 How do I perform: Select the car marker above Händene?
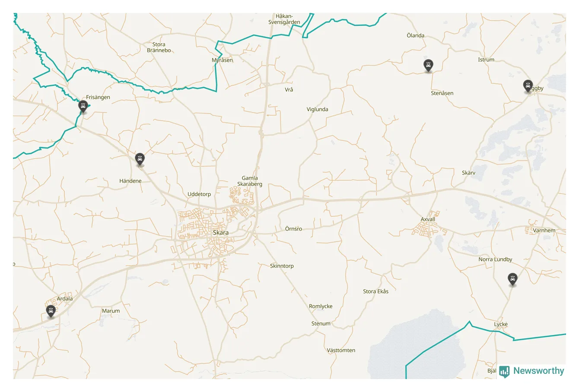[140, 159]
